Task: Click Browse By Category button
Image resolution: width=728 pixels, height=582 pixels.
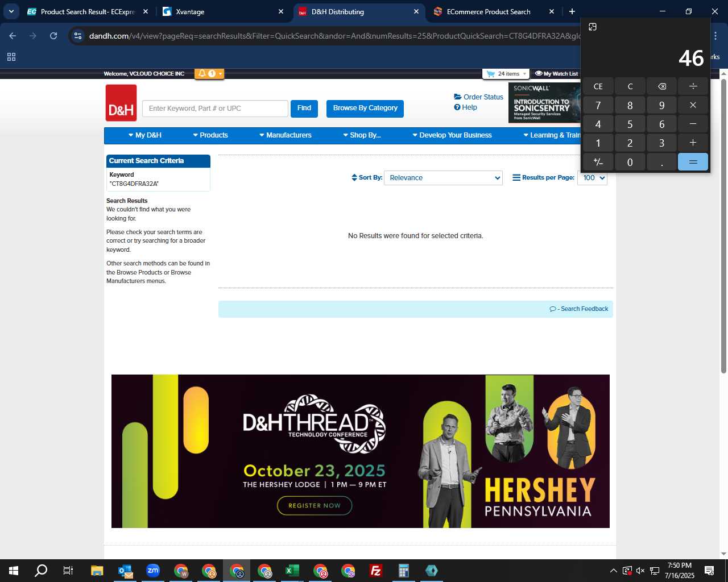Action: [x=365, y=108]
